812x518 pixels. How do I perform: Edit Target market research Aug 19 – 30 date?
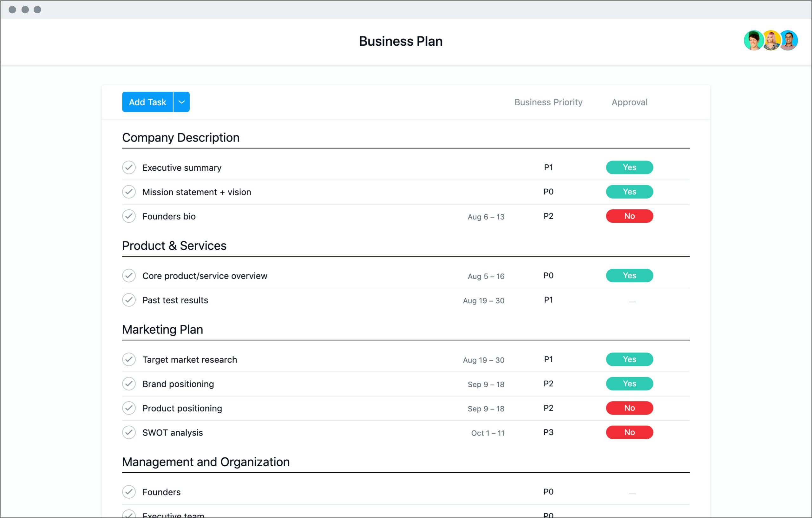(x=484, y=360)
